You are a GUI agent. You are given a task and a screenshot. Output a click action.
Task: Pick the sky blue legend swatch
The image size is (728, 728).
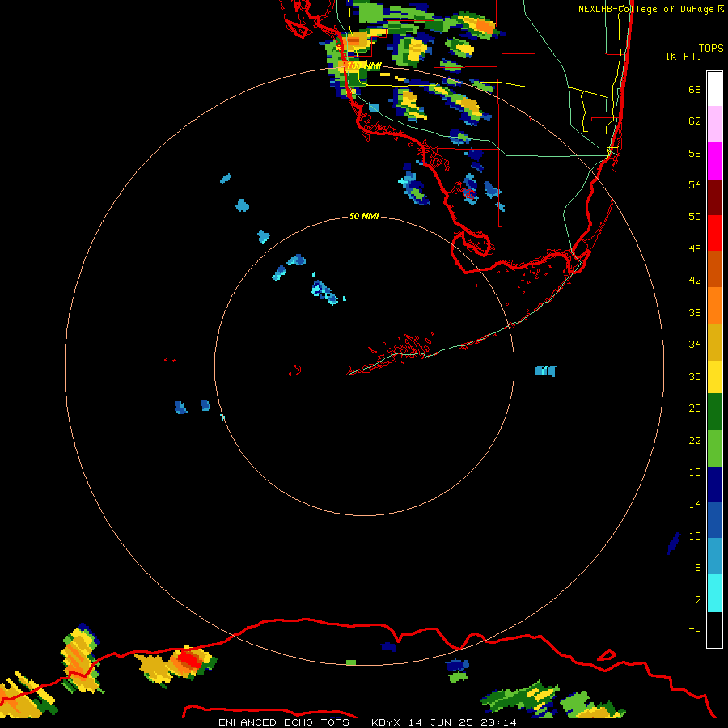click(x=714, y=557)
